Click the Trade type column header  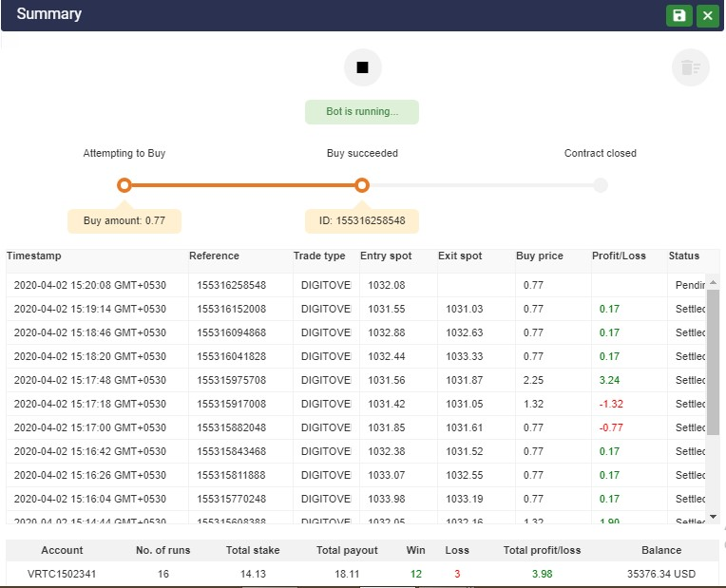[319, 256]
